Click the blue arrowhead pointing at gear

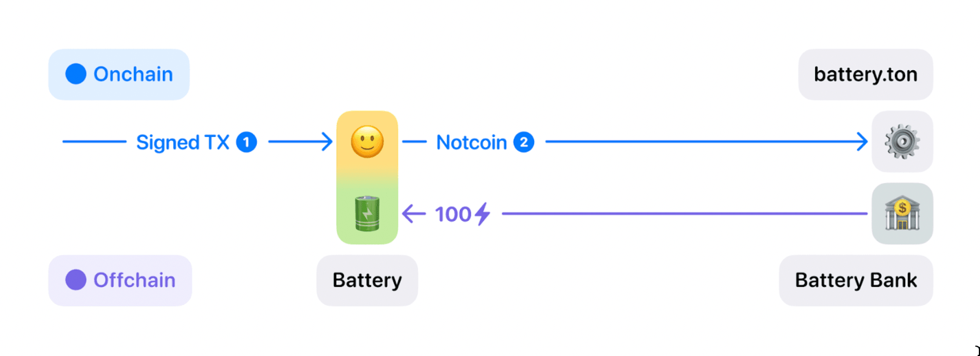point(862,141)
